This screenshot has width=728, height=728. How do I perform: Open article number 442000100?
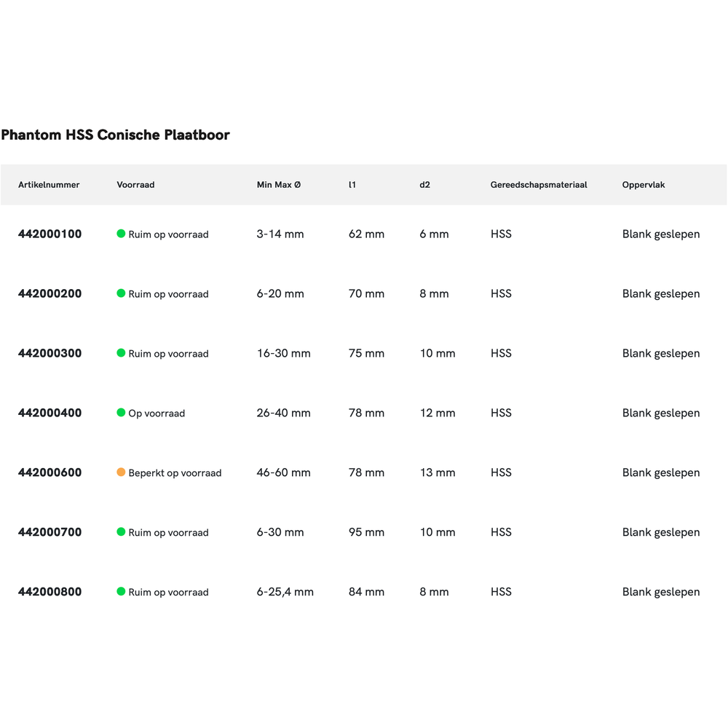pos(50,234)
